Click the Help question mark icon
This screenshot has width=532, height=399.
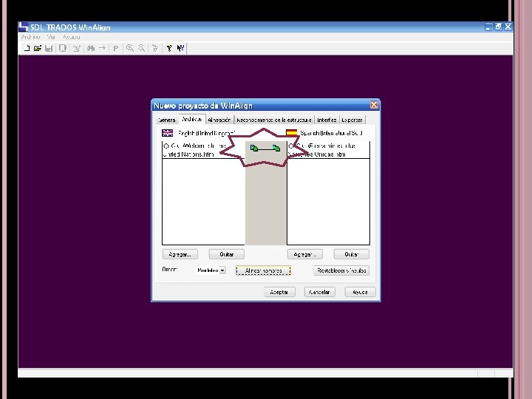169,48
